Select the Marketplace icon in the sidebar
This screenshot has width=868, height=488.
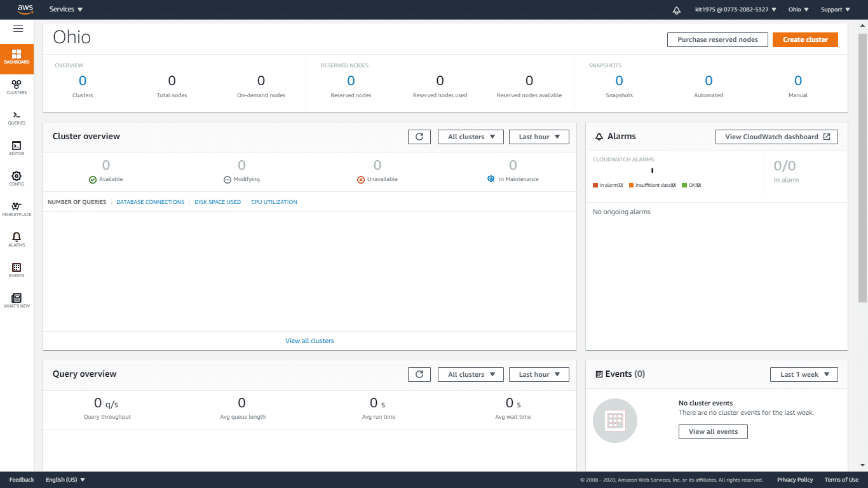coord(17,208)
